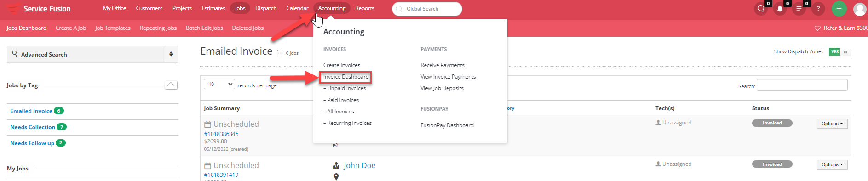
Task: Open notifications bell icon
Action: (x=780, y=9)
